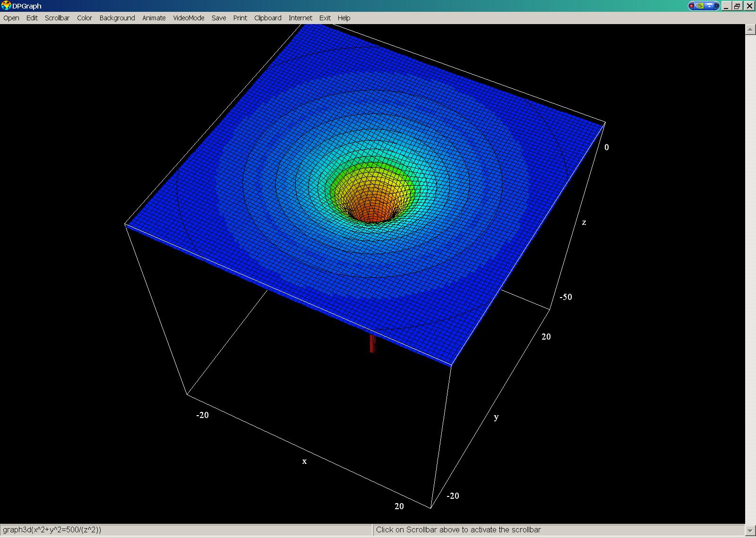Activate the Scrollbar menu item
Viewport: 756px width, 538px height.
click(57, 18)
